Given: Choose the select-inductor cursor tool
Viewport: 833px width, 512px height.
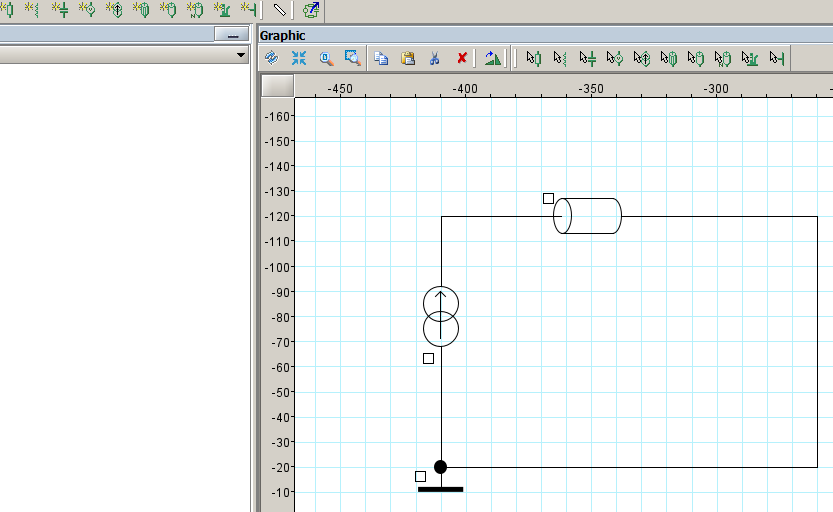Looking at the screenshot, I should [560, 58].
